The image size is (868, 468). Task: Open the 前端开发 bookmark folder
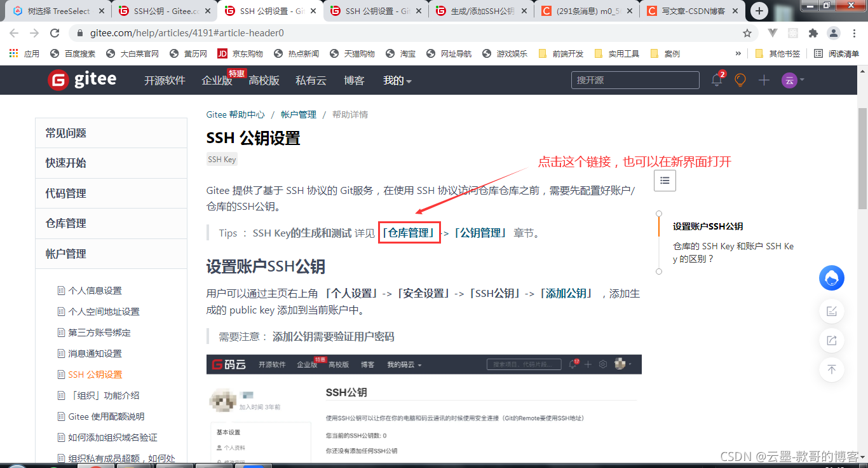560,53
